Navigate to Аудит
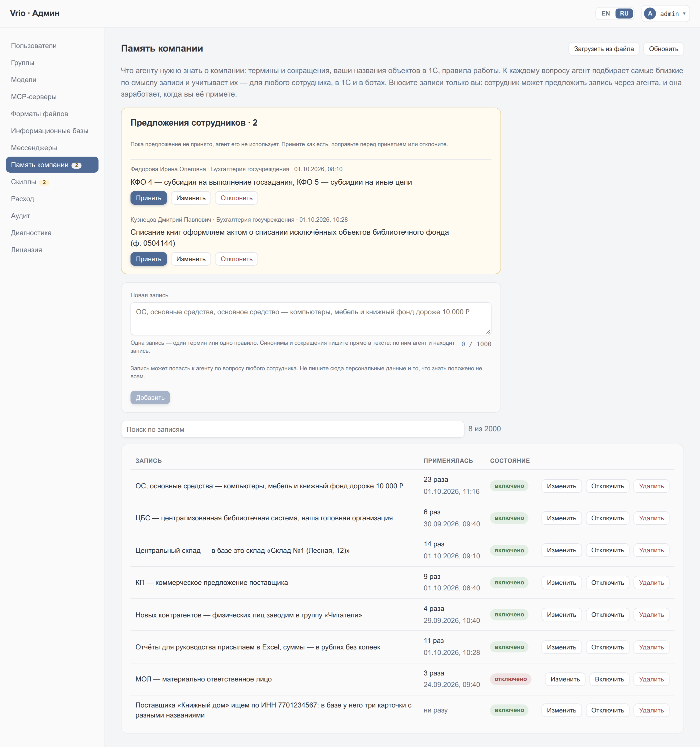700x747 pixels. 52,216
